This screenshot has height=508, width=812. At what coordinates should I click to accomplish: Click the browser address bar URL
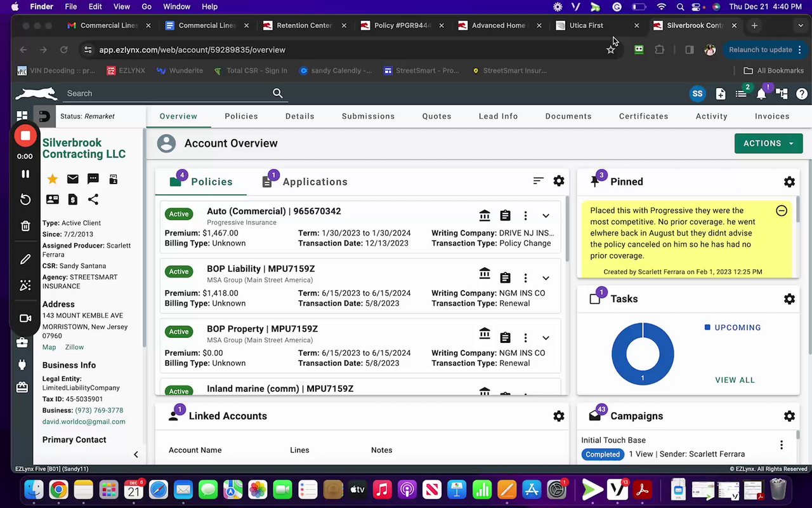[192, 50]
